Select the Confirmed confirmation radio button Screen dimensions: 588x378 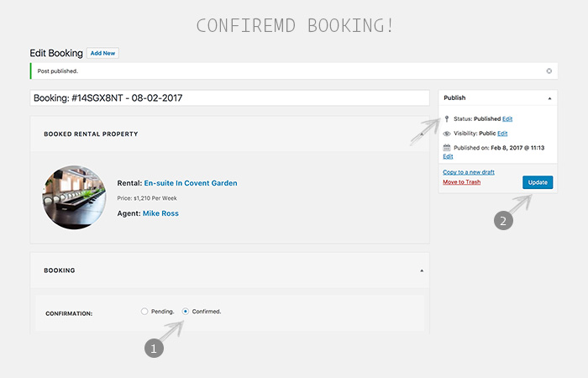186,312
